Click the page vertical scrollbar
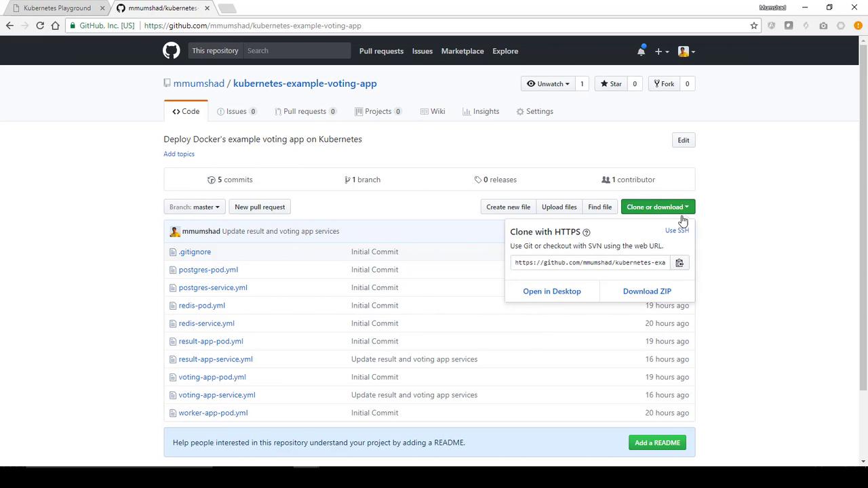This screenshot has height=488, width=868. 863,217
